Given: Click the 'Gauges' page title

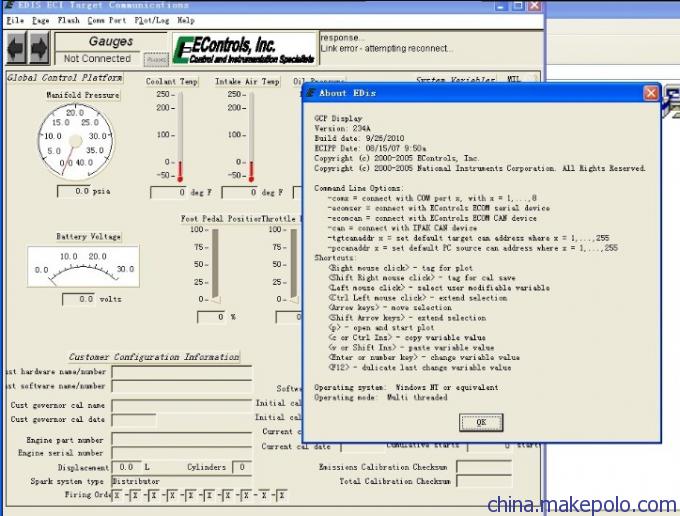Looking at the screenshot, I should [x=111, y=41].
